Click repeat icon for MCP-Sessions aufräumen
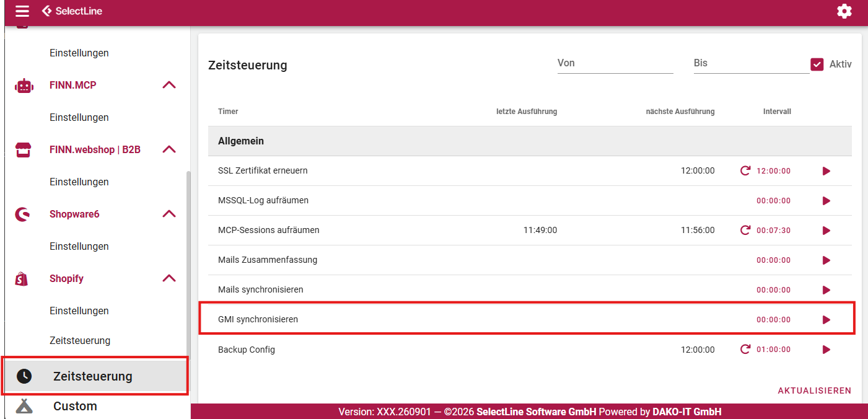This screenshot has width=868, height=419. (x=746, y=230)
